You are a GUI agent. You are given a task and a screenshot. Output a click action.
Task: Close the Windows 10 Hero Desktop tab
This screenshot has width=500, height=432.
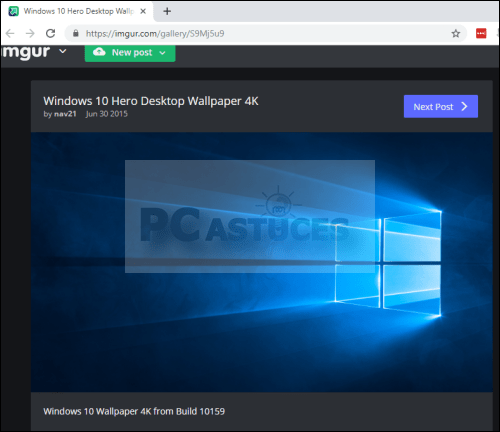click(x=143, y=11)
